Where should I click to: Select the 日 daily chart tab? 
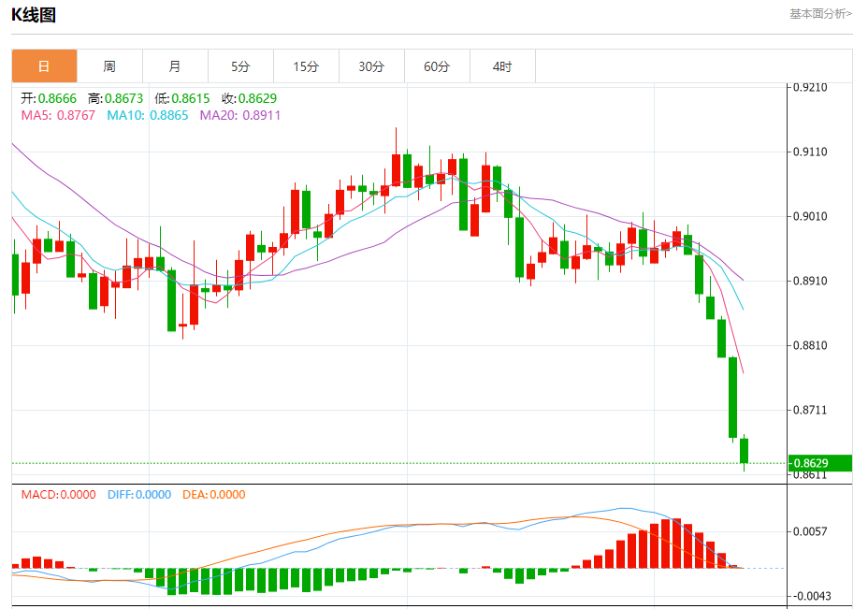point(44,66)
